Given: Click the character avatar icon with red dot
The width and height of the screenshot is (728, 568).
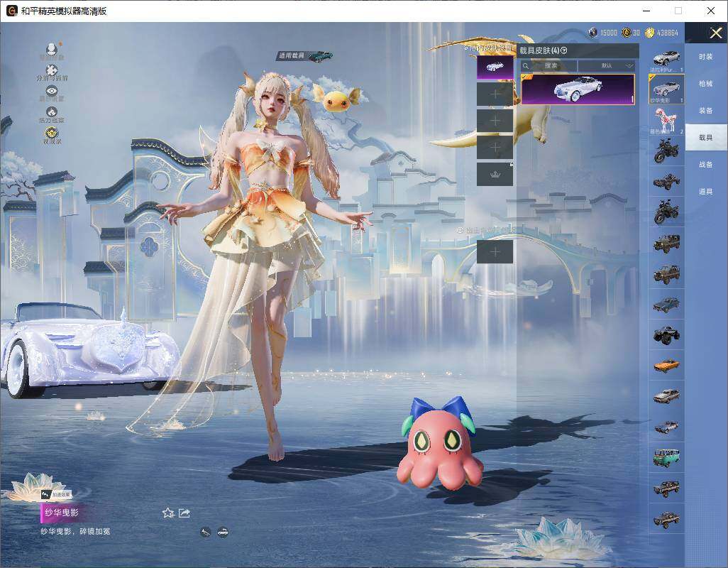Looking at the screenshot, I should click(x=52, y=49).
